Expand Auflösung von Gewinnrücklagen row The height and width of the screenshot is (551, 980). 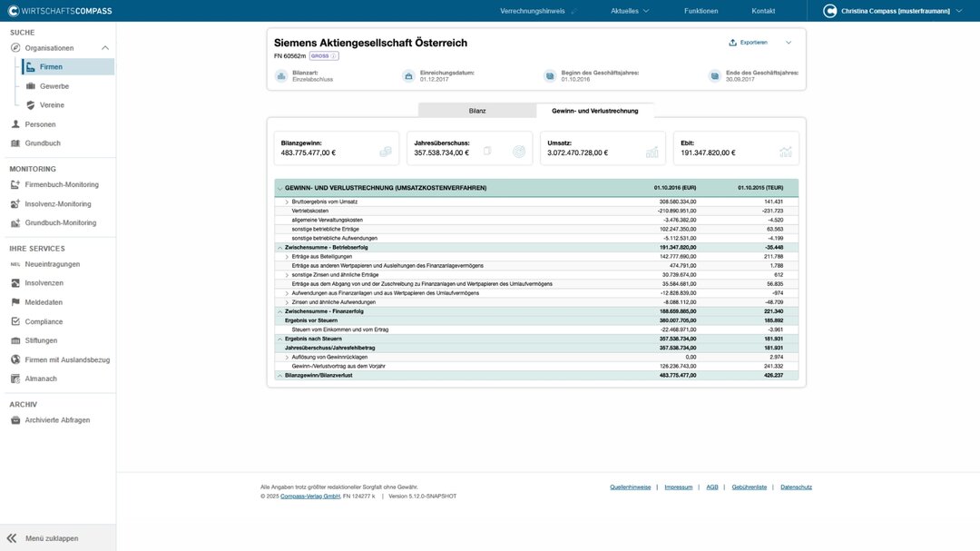pos(287,357)
